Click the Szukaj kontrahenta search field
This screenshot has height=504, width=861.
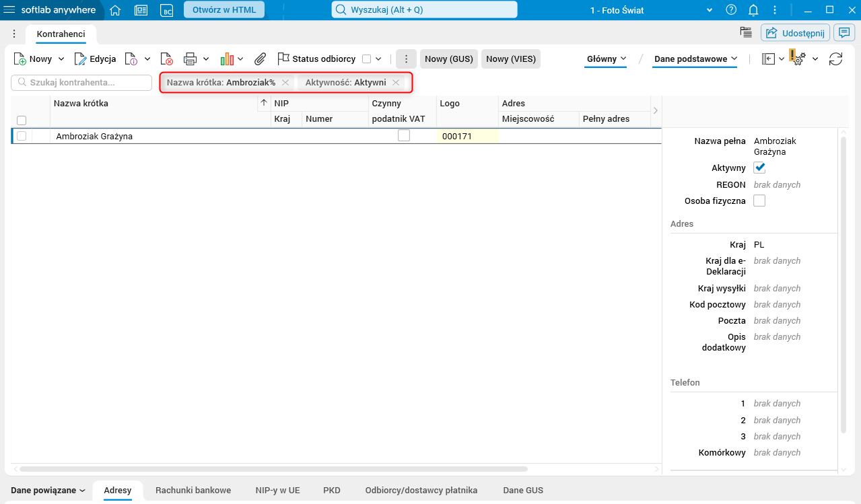pos(81,82)
